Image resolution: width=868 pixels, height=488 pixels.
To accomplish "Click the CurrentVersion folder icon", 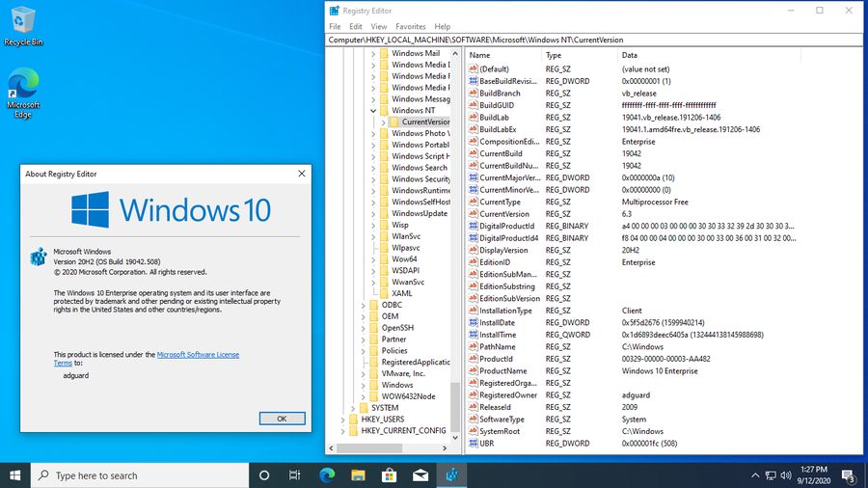I will pos(394,122).
